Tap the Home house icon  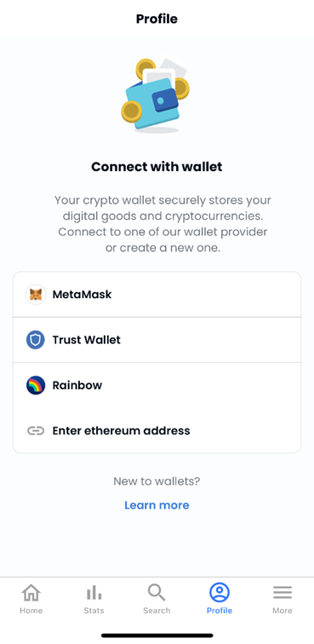[x=31, y=593]
